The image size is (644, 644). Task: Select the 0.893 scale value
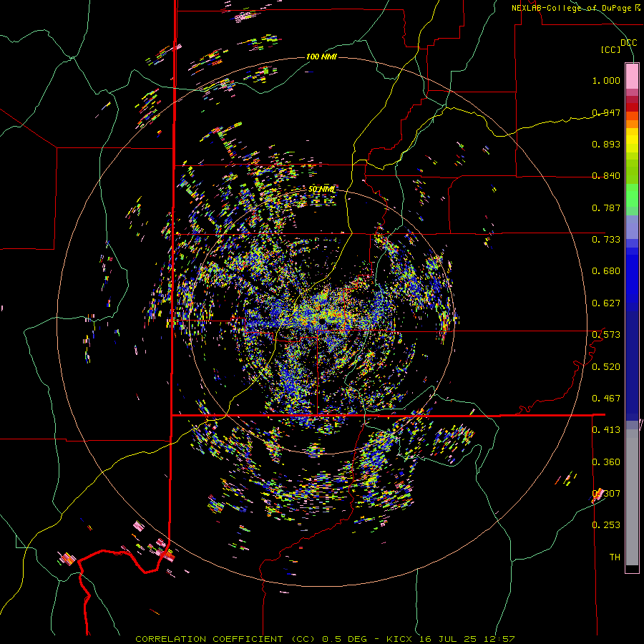click(606, 144)
